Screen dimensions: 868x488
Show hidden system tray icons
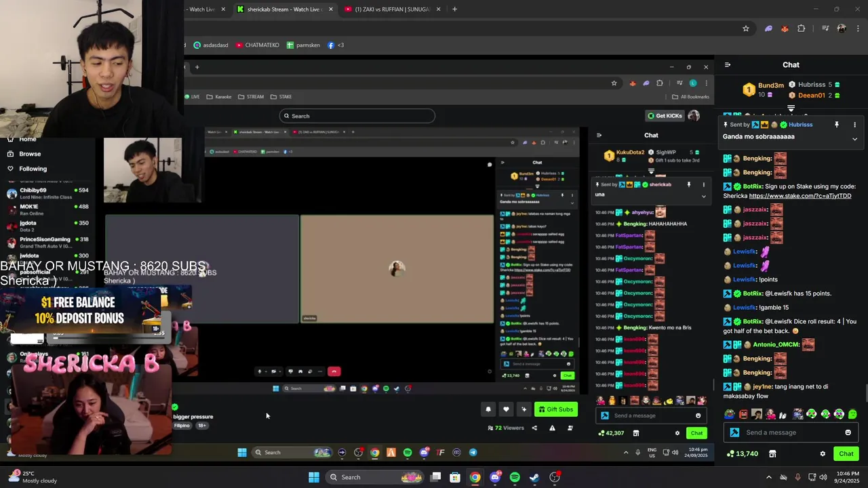tap(768, 477)
